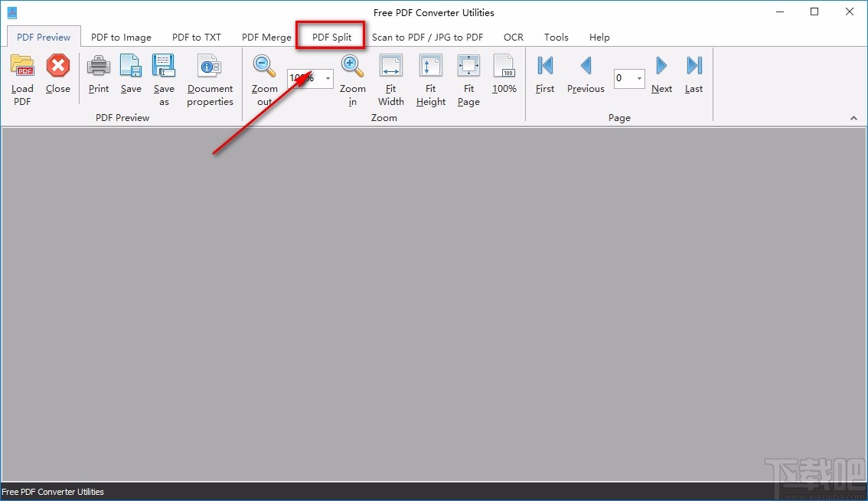Go to the First page

[x=545, y=66]
